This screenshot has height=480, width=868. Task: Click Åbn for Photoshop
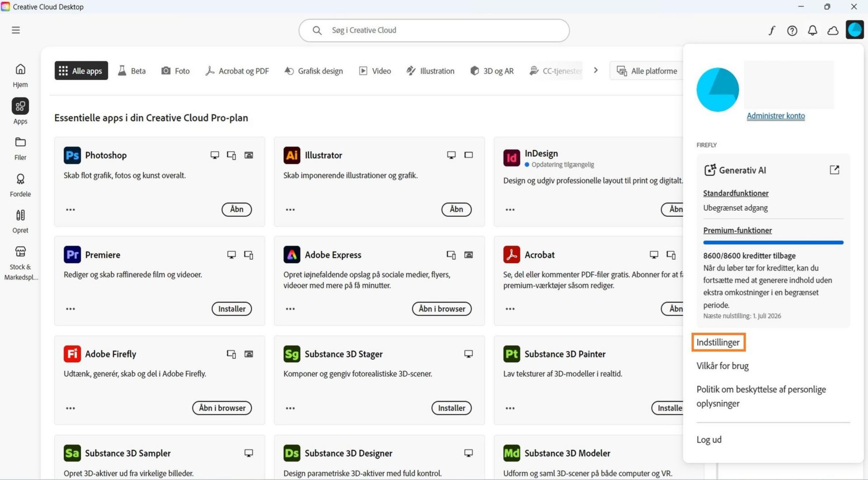[x=236, y=209]
